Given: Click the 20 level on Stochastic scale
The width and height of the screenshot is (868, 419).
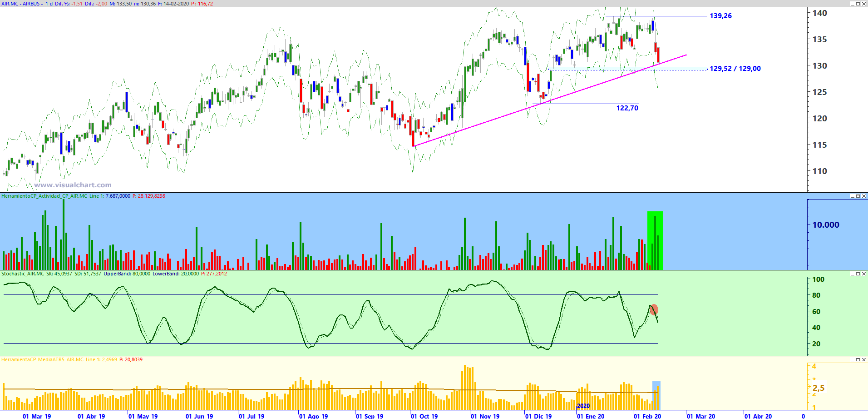Looking at the screenshot, I should click(x=816, y=344).
